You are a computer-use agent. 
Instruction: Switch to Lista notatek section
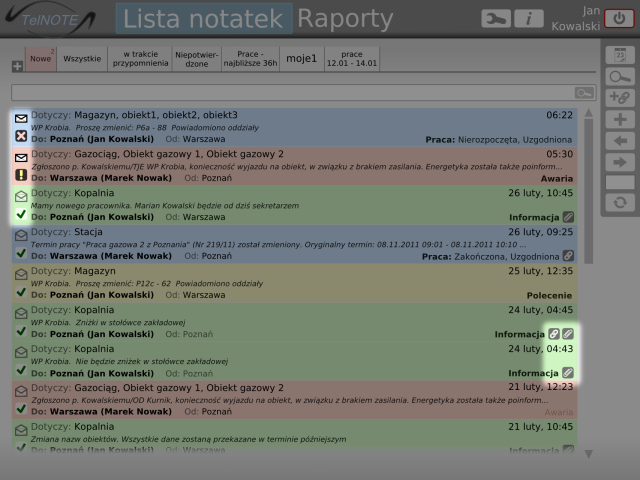click(204, 19)
